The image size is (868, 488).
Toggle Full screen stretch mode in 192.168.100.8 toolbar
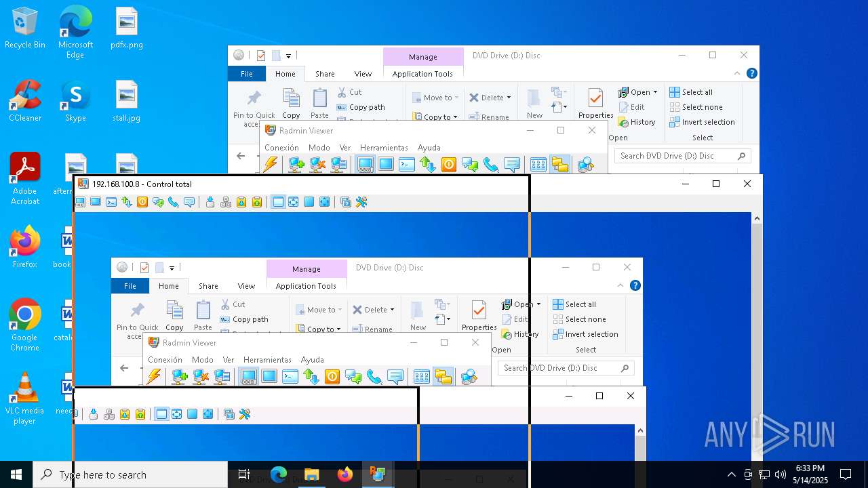325,202
